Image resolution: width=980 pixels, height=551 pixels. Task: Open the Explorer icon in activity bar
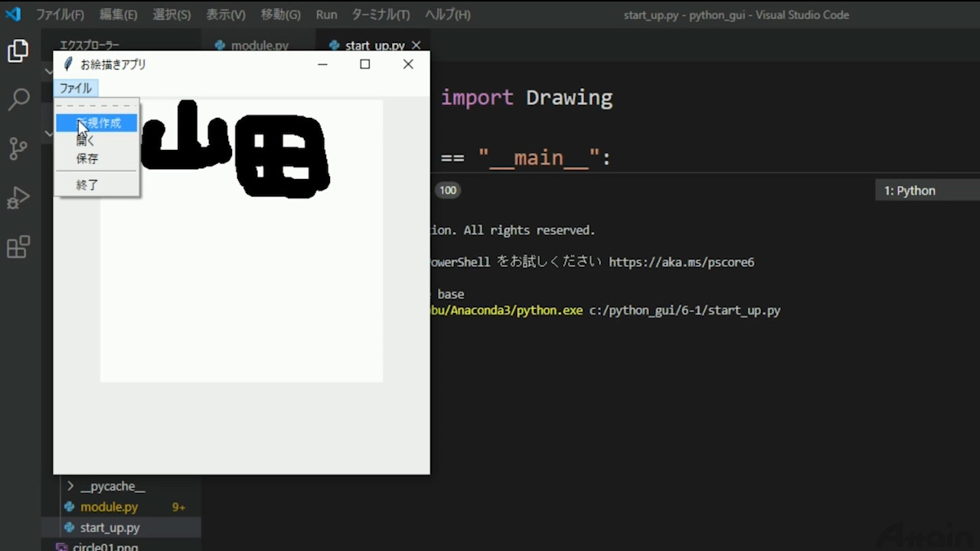point(18,51)
